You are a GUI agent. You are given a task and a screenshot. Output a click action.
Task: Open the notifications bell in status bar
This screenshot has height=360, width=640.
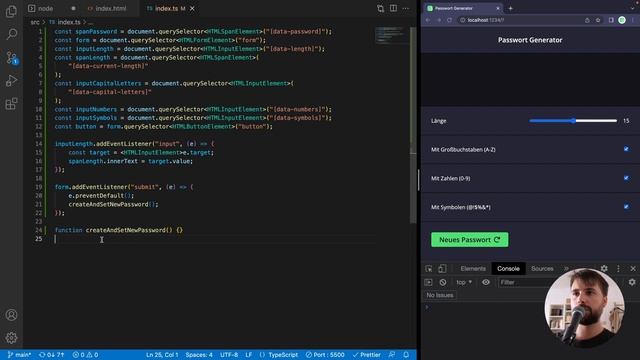coord(406,355)
